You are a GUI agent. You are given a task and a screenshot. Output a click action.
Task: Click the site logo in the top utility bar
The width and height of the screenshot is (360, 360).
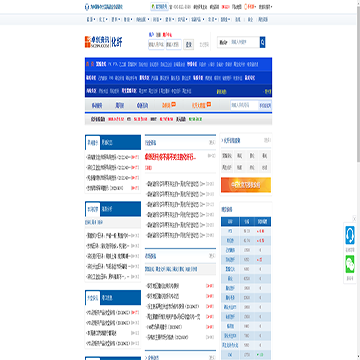104,7
